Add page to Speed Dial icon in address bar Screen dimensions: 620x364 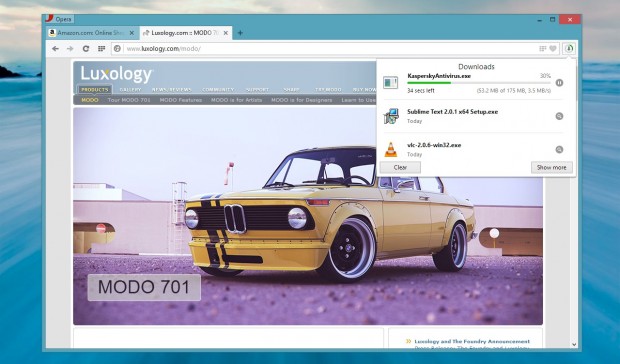[543, 49]
